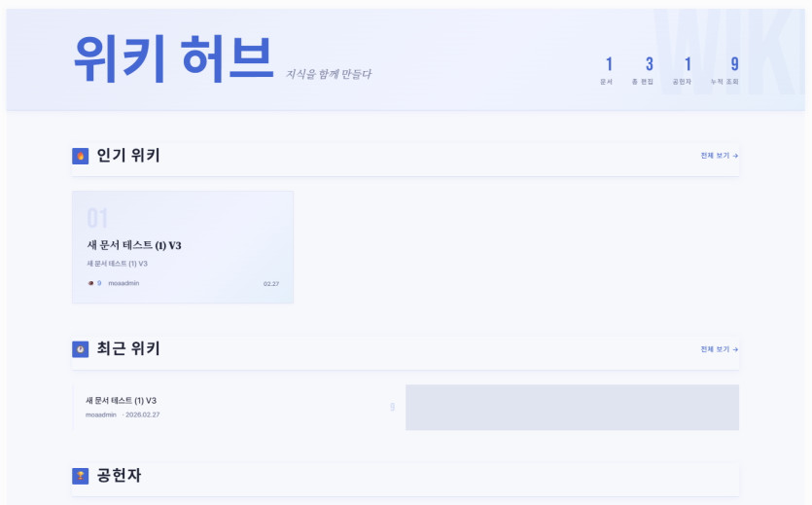Click the view-count eye icon on the popular card
812x505 pixels.
[90, 283]
